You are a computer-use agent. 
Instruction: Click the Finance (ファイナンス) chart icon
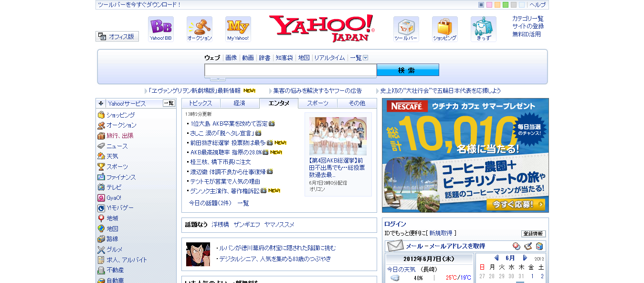pyautogui.click(x=101, y=177)
